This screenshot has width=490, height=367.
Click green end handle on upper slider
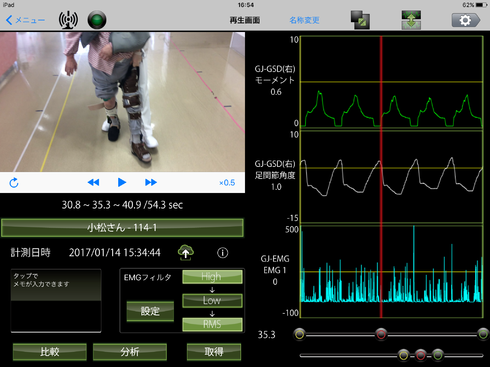pyautogui.click(x=483, y=334)
